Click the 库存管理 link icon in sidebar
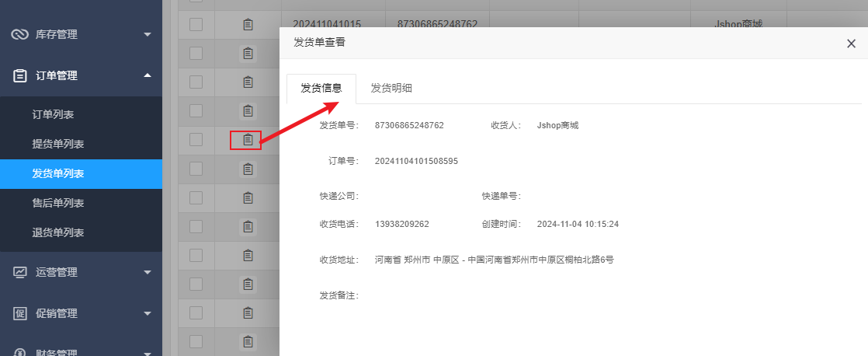This screenshot has height=356, width=868. tap(20, 34)
